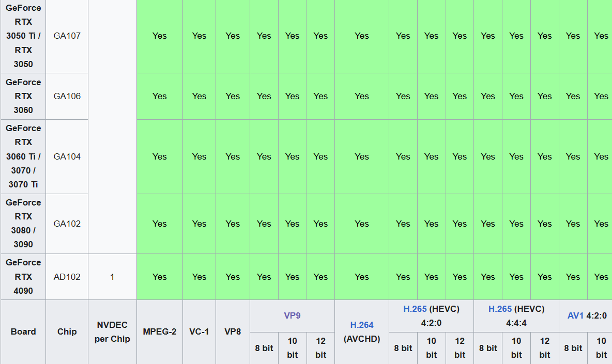Click H.264 Yes cell in GA107 row
The height and width of the screenshot is (364, 612).
(x=362, y=36)
